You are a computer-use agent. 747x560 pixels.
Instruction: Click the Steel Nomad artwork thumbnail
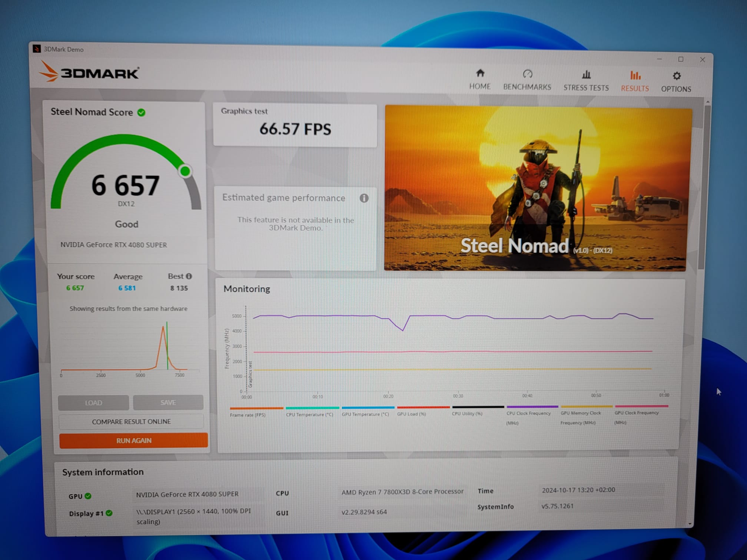point(537,189)
